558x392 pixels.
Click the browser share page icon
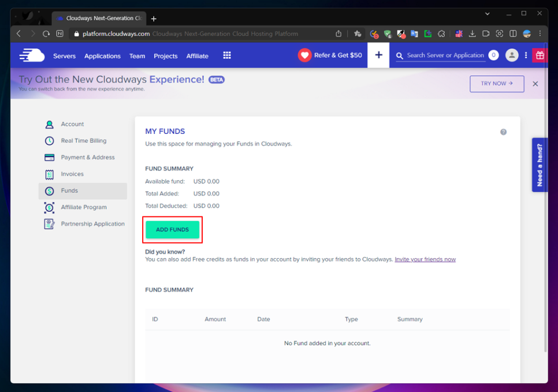click(338, 34)
